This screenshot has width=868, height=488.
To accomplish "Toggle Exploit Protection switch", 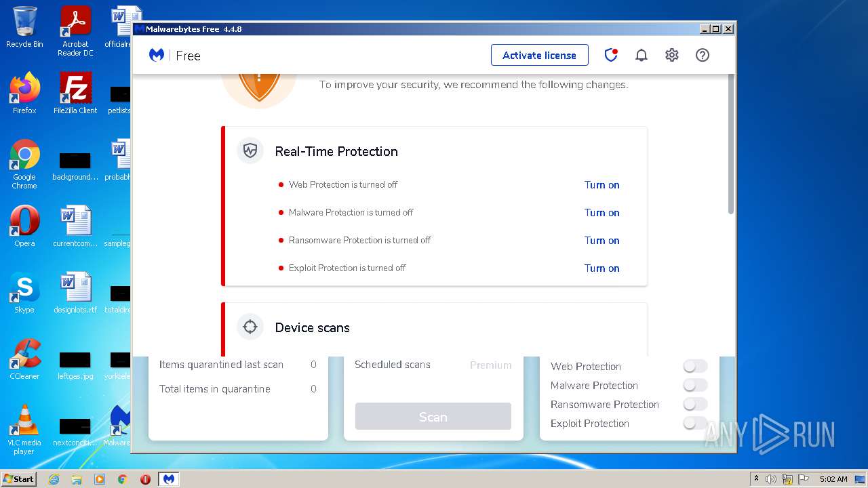I will [x=695, y=423].
